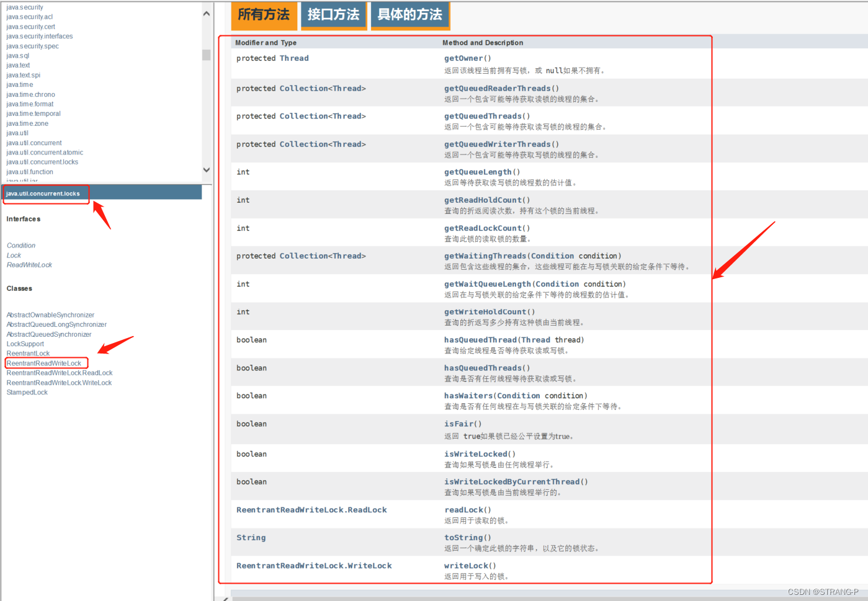Switch to the 所有方法 tab
Viewport: 868px width, 601px height.
click(x=264, y=15)
